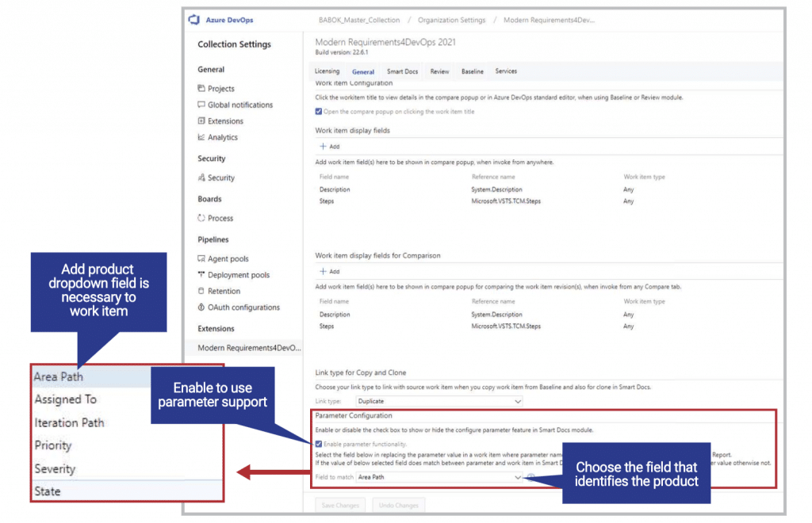Viewport: 812px width, 523px height.
Task: Toggle 'Enable parameter functionality' checkbox
Action: pos(319,444)
